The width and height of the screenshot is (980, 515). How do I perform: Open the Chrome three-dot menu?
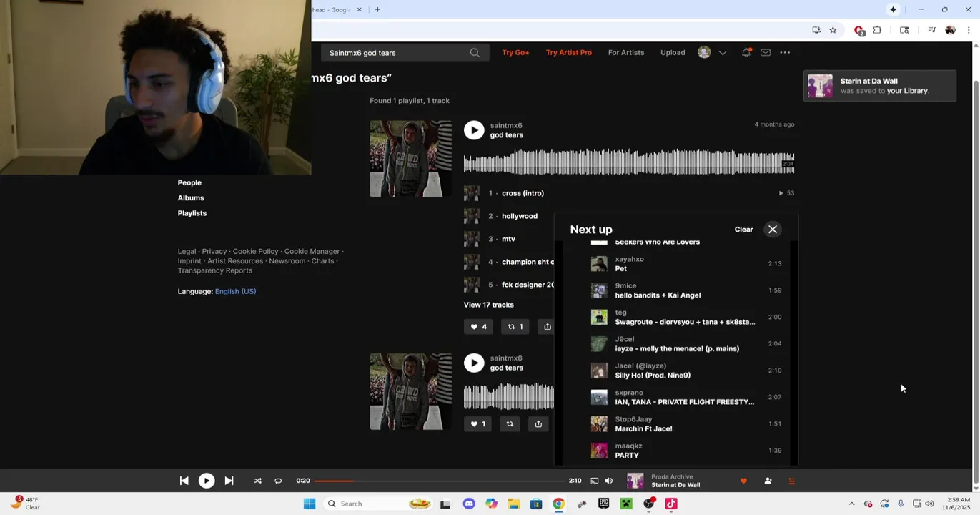point(969,30)
